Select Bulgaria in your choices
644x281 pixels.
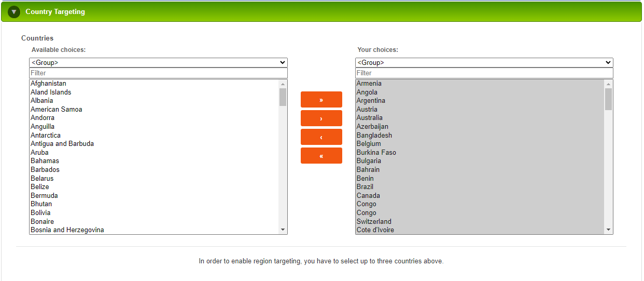point(480,161)
